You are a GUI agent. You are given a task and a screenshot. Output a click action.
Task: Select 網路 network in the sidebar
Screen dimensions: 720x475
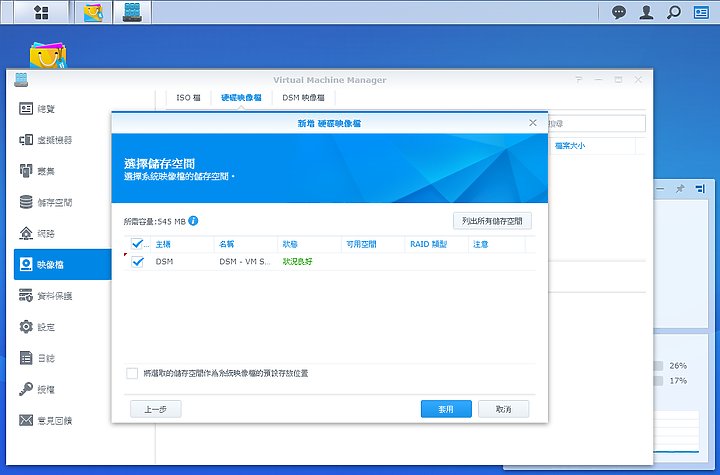pyautogui.click(x=62, y=234)
